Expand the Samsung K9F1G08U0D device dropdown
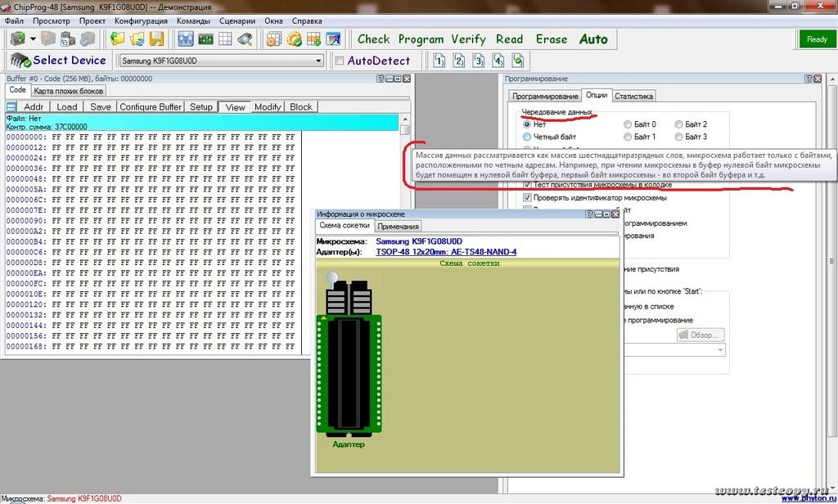 tap(319, 61)
